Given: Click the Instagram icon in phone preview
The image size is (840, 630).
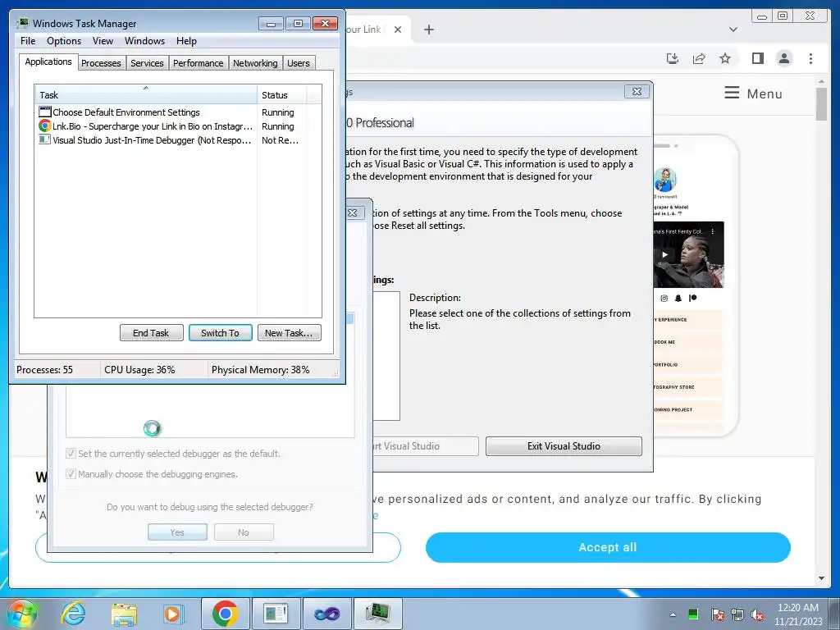Looking at the screenshot, I should click(664, 299).
